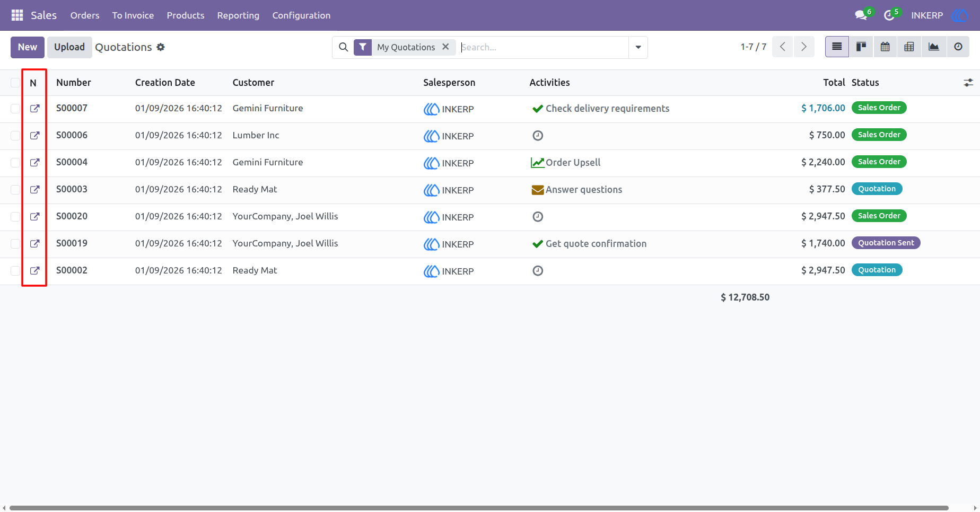The width and height of the screenshot is (980, 512).
Task: Remove the My Quotations filter
Action: (445, 47)
